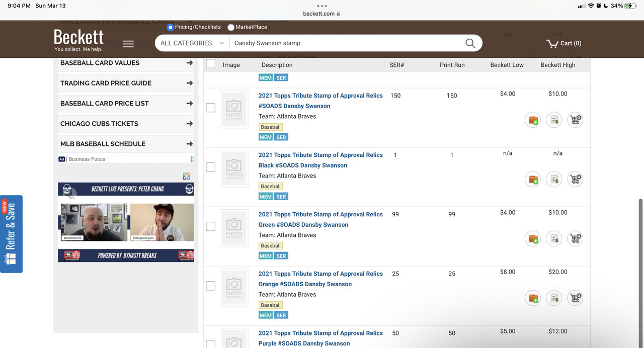Click the Baseball Card Price List arrow icon
The image size is (644, 348).
coord(189,103)
